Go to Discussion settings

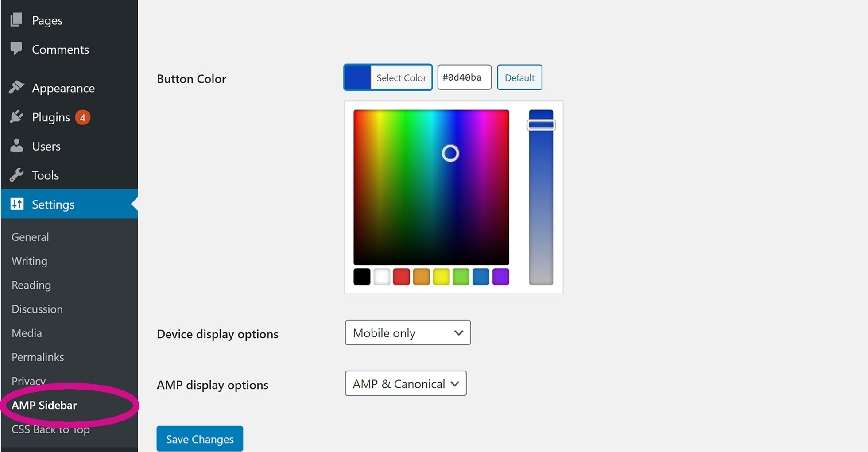(37, 309)
